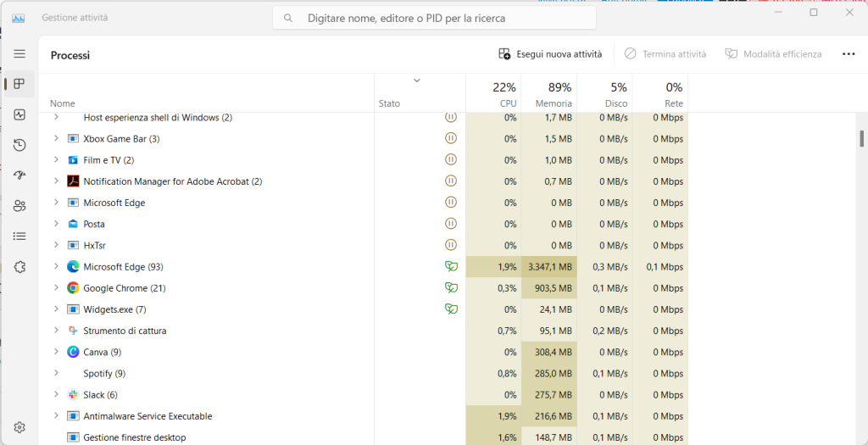Viewport: 868px width, 445px height.
Task: Open the settings gear icon
Action: click(19, 427)
